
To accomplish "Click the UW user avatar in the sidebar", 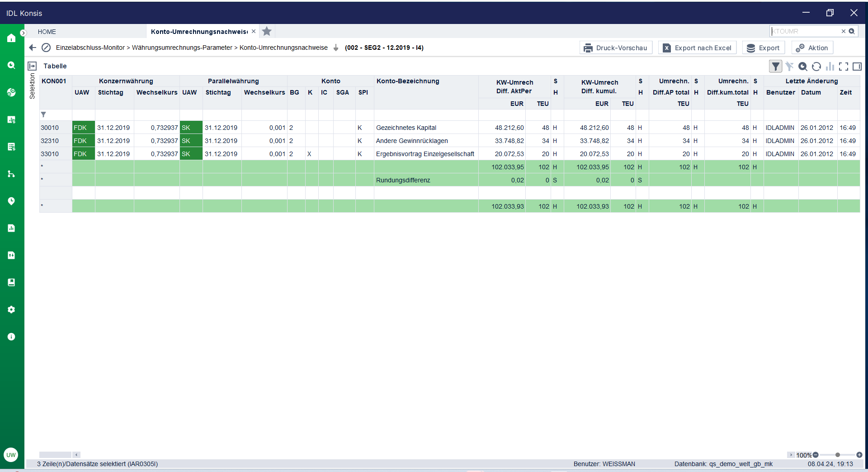I will 11,455.
